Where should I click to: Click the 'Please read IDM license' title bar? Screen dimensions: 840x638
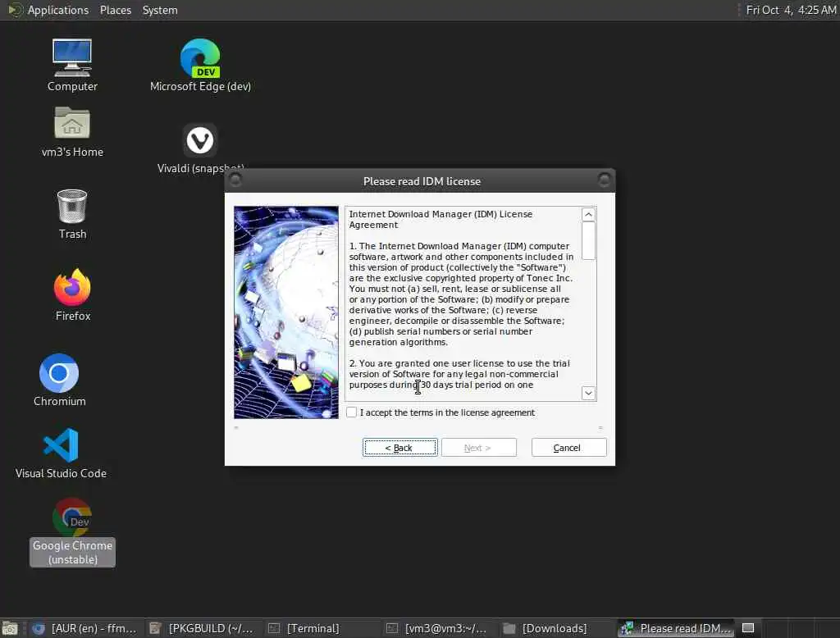(422, 181)
